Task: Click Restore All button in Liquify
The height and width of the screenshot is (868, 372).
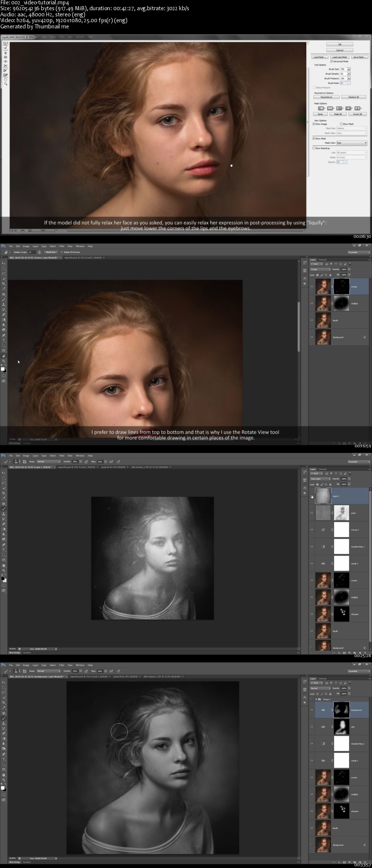Action: click(354, 97)
